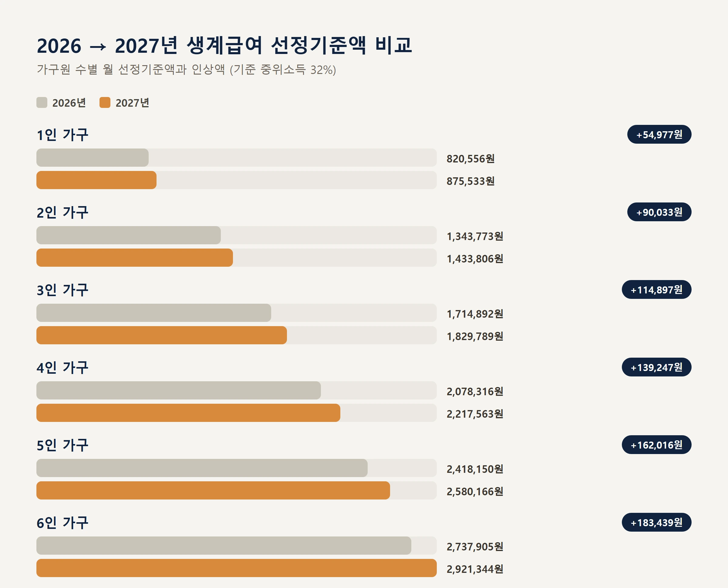The image size is (728, 588).
Task: Click the gray 2026 bar for 2인 가구
Action: click(x=128, y=235)
